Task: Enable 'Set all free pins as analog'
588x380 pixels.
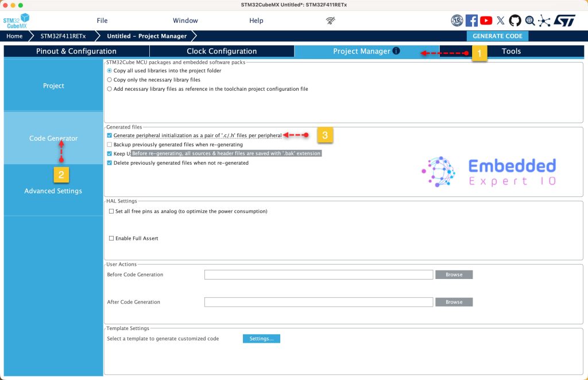Action: (x=111, y=211)
